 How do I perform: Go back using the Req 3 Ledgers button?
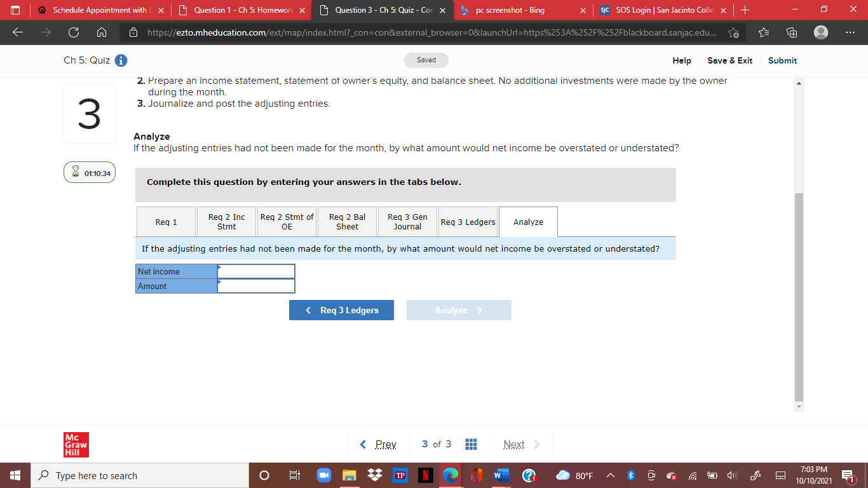tap(341, 310)
